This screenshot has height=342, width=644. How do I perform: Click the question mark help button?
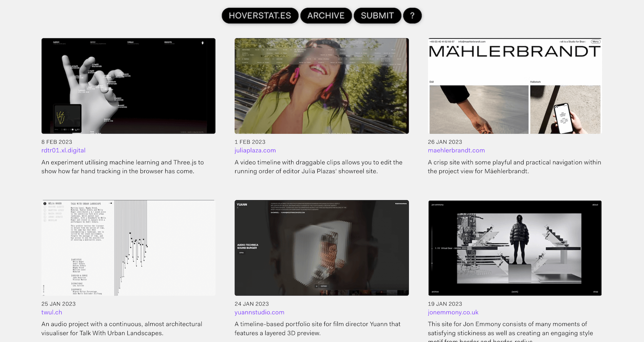click(412, 16)
